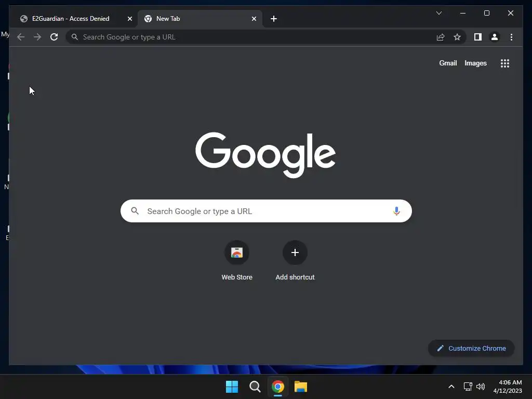Open Chrome's three-dot menu
The width and height of the screenshot is (532, 399).
coord(511,37)
